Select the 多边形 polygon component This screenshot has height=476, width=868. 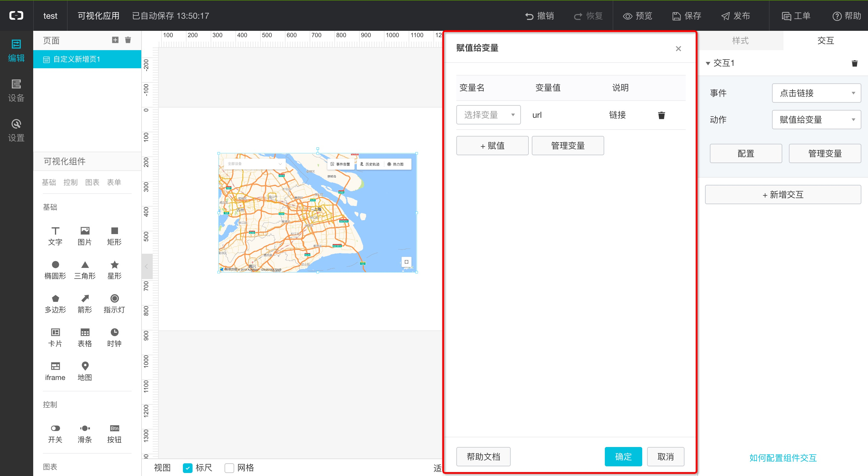(x=55, y=304)
